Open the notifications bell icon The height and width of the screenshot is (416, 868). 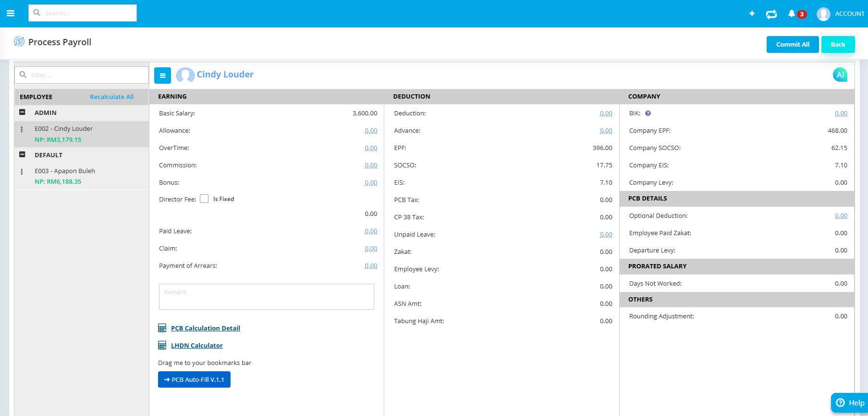pyautogui.click(x=792, y=13)
